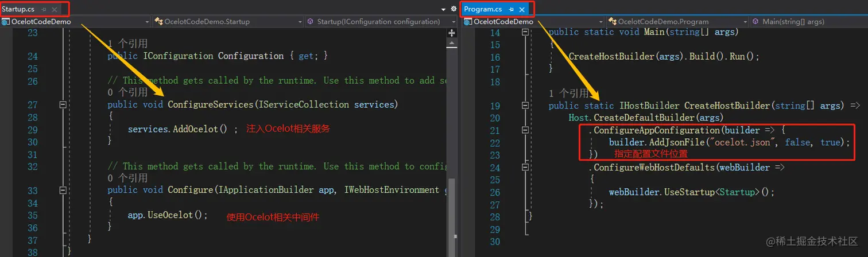Click '1 个引用' above Configuration property
Image resolution: width=868 pixels, height=257 pixels.
[127, 44]
